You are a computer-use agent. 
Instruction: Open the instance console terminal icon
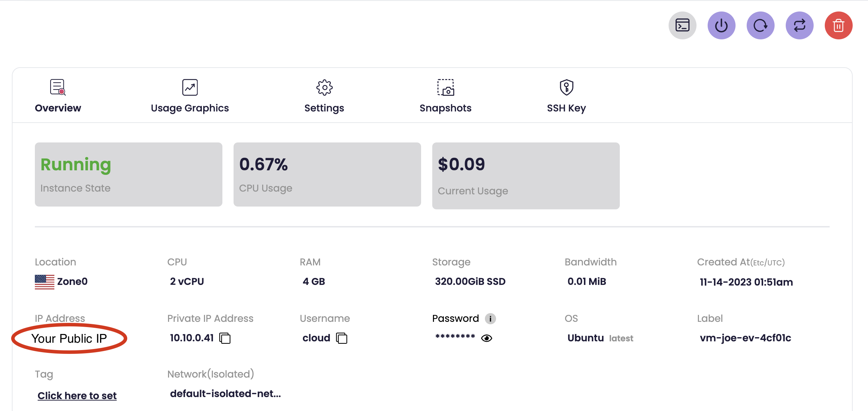coord(682,25)
